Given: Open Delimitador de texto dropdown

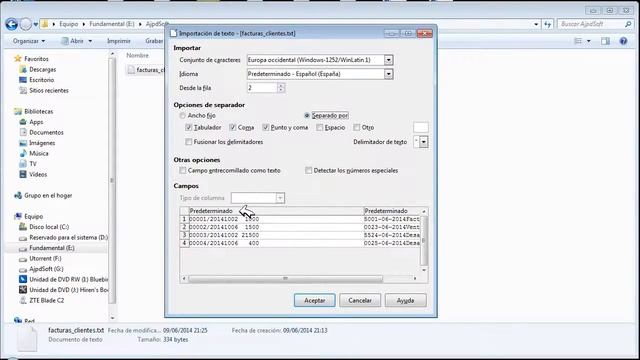Looking at the screenshot, I should pos(424,142).
